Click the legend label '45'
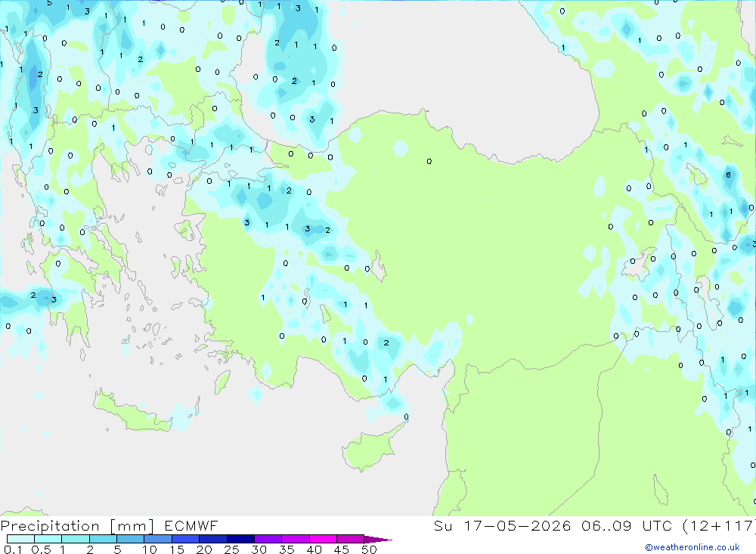 pyautogui.click(x=342, y=549)
